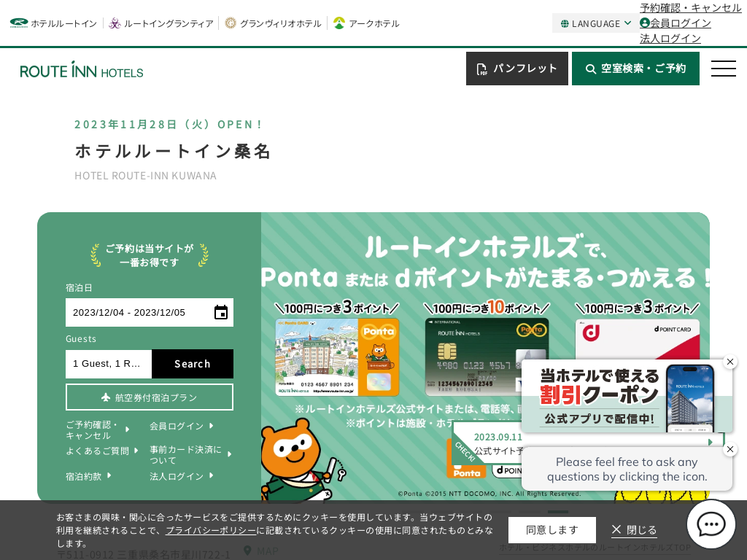Close the discount coupon app popup
Screen dimensions: 747x560
[x=729, y=362]
